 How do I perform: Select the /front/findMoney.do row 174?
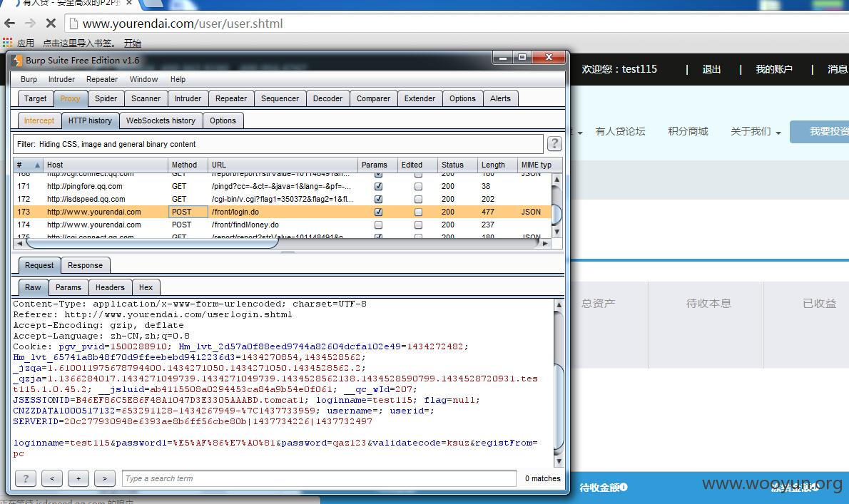click(x=282, y=225)
